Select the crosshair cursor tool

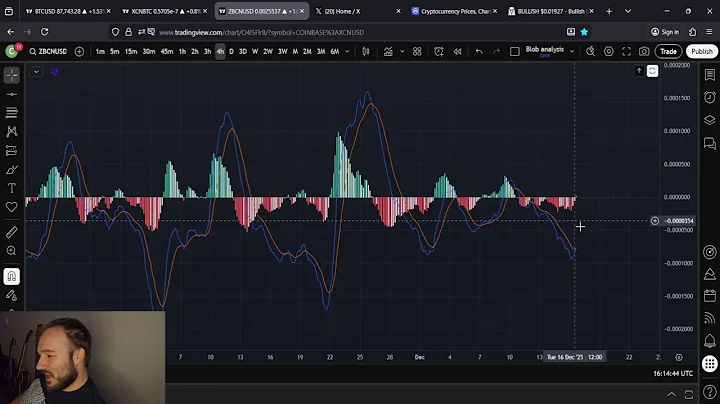coord(12,75)
